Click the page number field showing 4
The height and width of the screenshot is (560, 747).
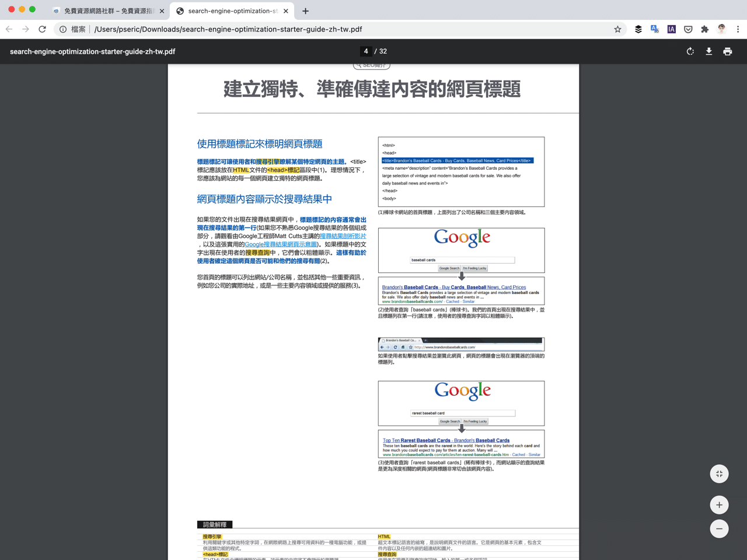(366, 51)
